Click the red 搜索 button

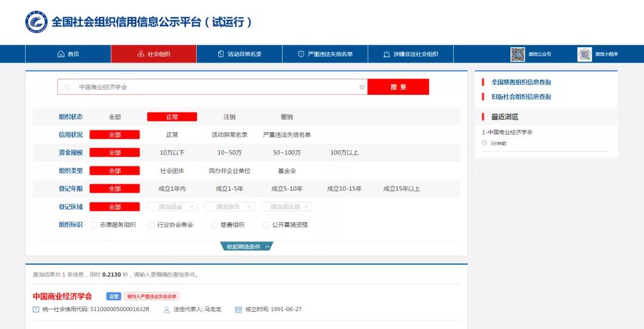coord(398,86)
